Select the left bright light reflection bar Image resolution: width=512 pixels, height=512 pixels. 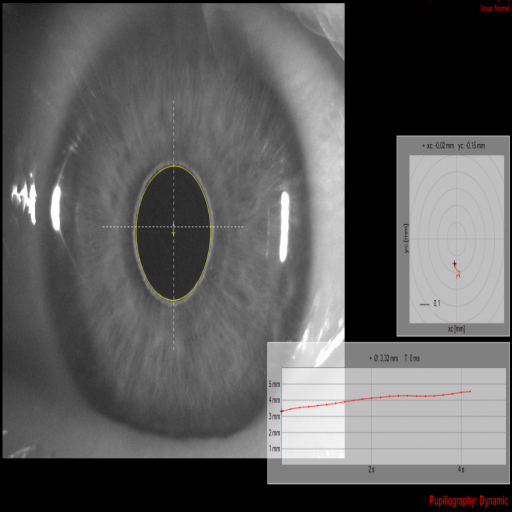coord(56,208)
